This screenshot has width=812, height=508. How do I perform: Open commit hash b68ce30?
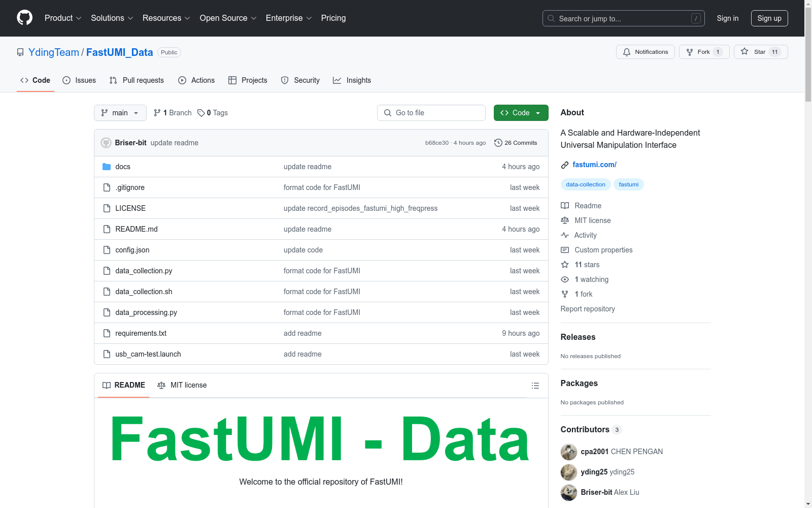pos(437,143)
